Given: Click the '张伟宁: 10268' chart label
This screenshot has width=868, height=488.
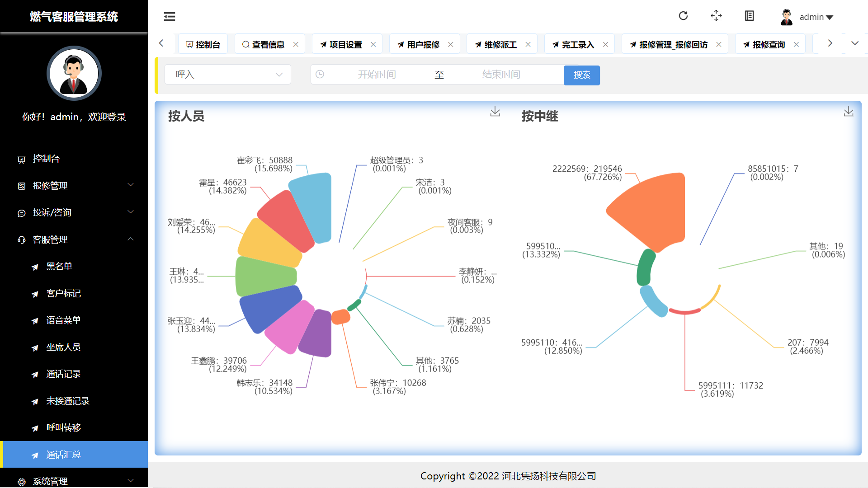Looking at the screenshot, I should [398, 387].
